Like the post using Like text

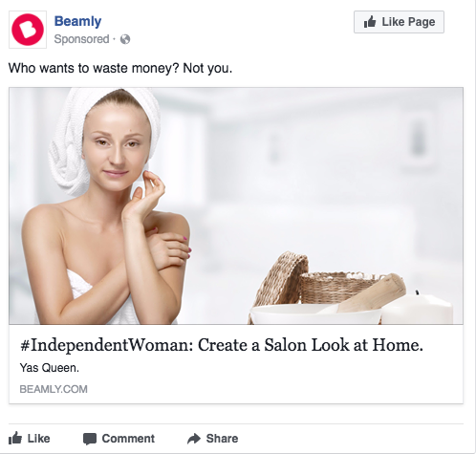coord(38,439)
